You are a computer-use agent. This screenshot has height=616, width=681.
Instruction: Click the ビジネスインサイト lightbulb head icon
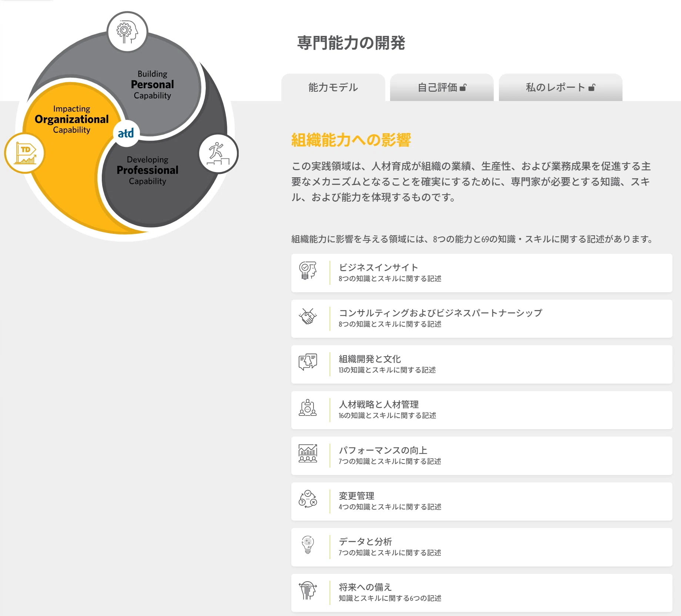point(308,270)
